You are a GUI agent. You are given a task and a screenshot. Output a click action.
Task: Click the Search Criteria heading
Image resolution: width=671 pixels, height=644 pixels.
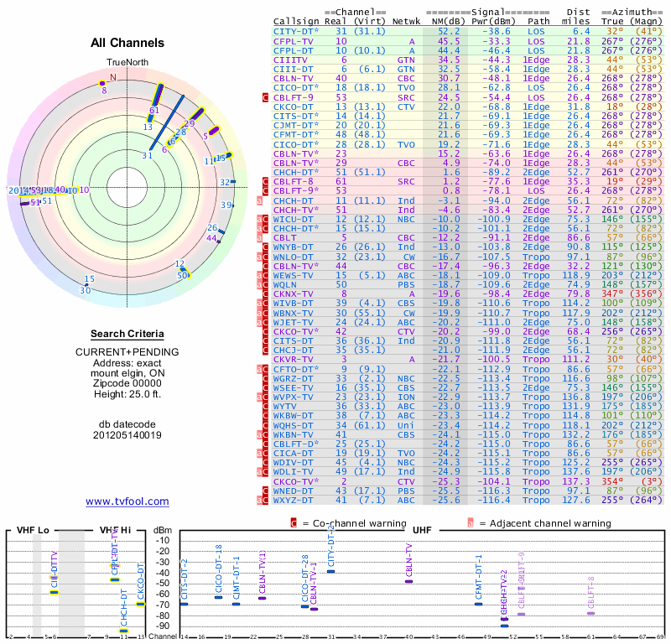[x=127, y=334]
